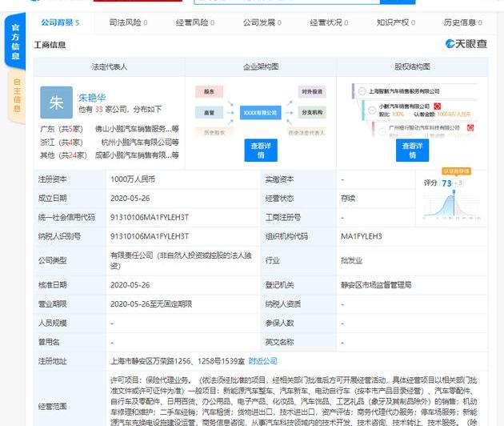The image size is (504, 426).
Task: Click the score distribution chart marker
Action: coord(454,192)
